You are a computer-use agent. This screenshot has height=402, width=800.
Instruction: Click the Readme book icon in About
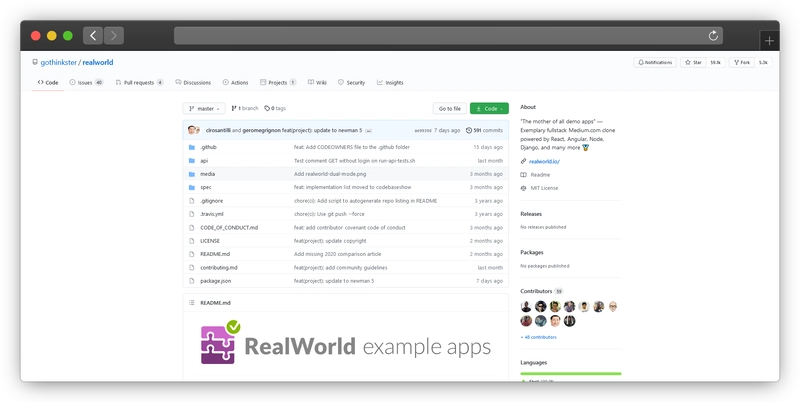523,175
